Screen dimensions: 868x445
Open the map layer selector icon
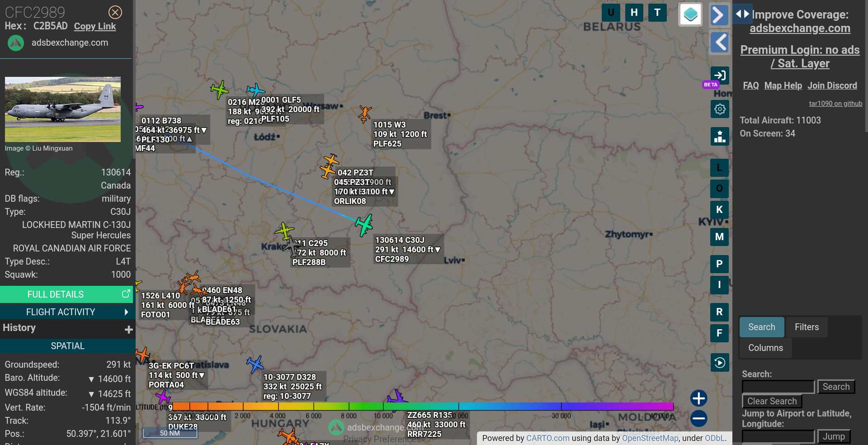point(690,14)
